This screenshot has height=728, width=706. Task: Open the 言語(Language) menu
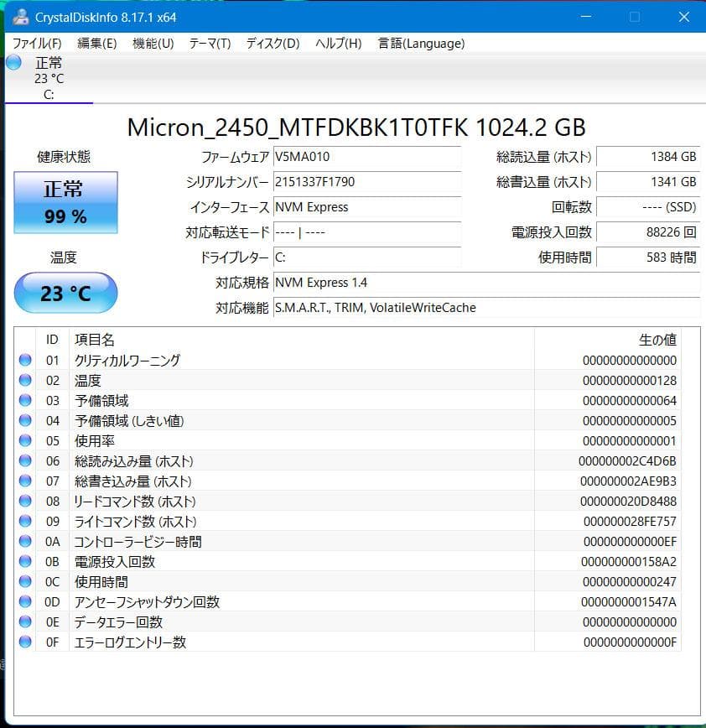tap(422, 44)
